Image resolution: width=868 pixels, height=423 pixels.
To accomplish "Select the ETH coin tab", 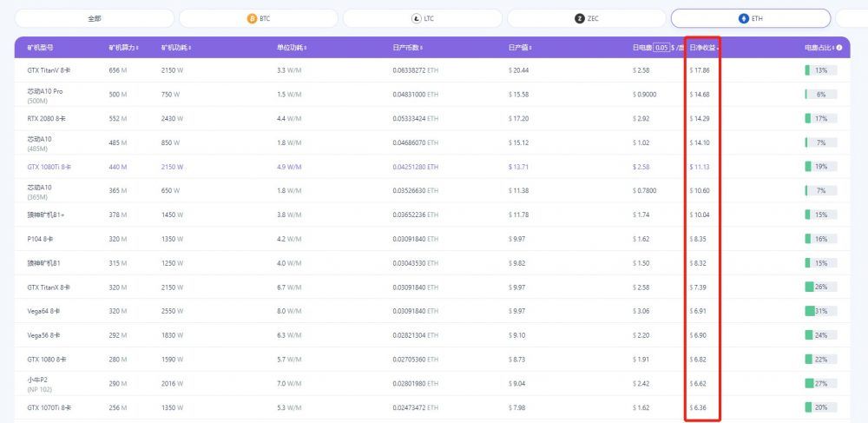I will pyautogui.click(x=751, y=18).
